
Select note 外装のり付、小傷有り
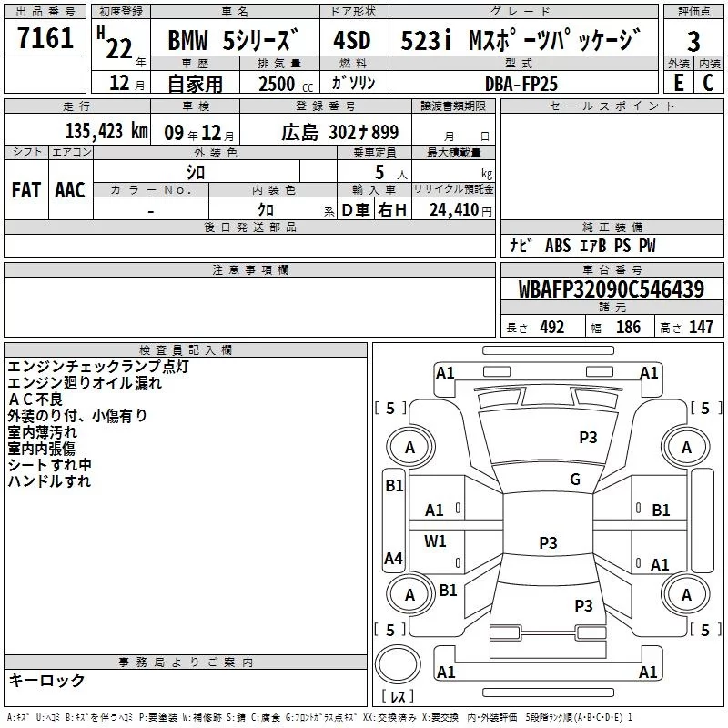click(x=77, y=416)
